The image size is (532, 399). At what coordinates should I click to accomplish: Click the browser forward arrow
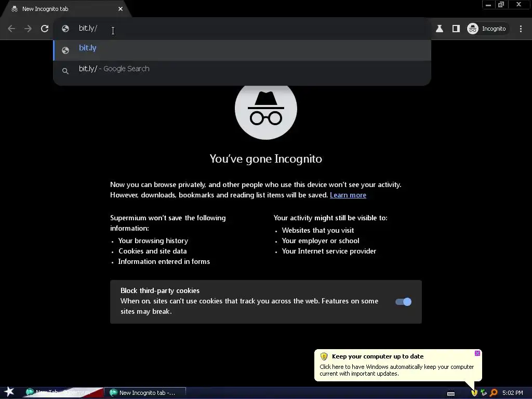click(x=28, y=29)
